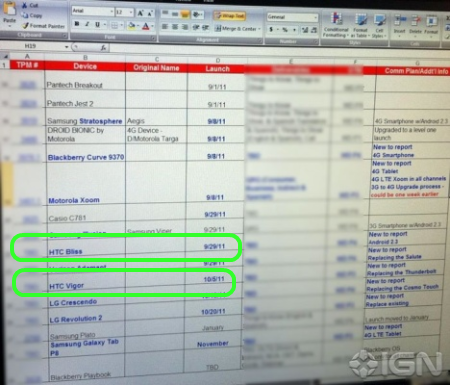Screen dimensions: 450x385
Task: Open Format as Table gallery
Action: coord(360,25)
